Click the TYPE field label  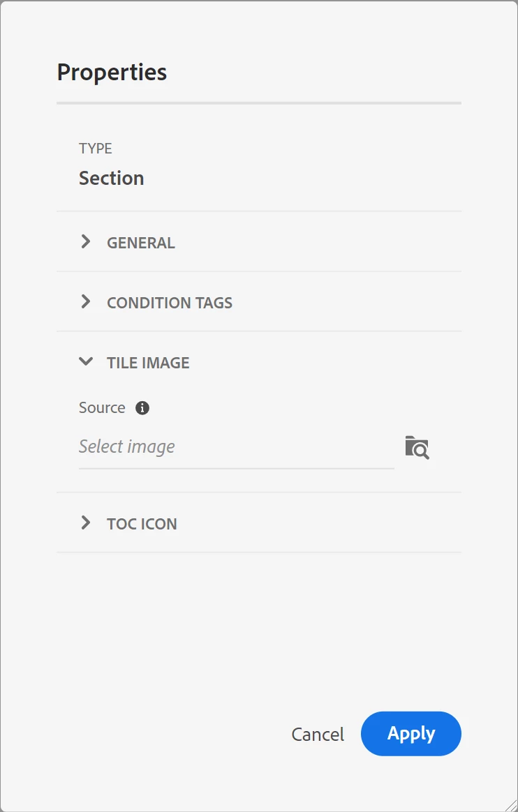pos(95,149)
